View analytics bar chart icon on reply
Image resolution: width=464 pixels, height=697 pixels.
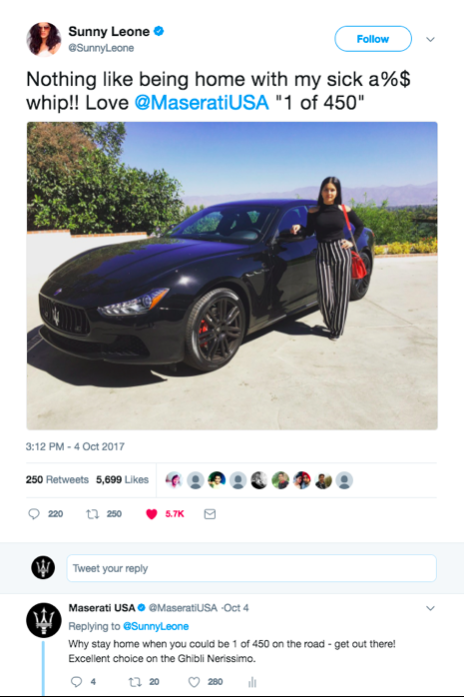[x=252, y=681]
